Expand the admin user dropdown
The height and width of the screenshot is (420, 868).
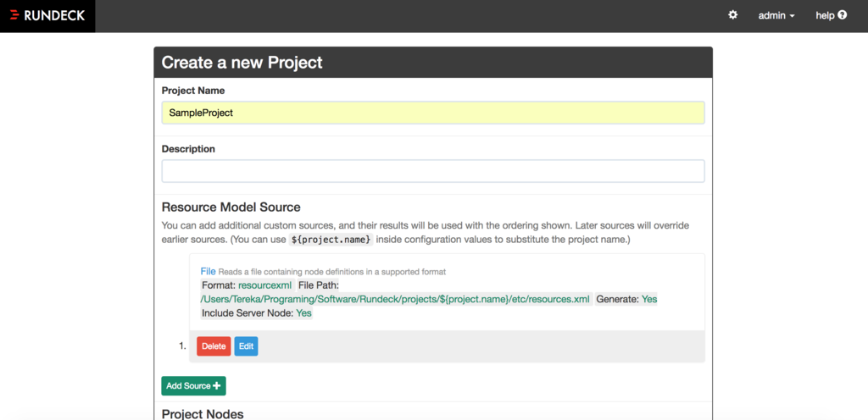(776, 15)
